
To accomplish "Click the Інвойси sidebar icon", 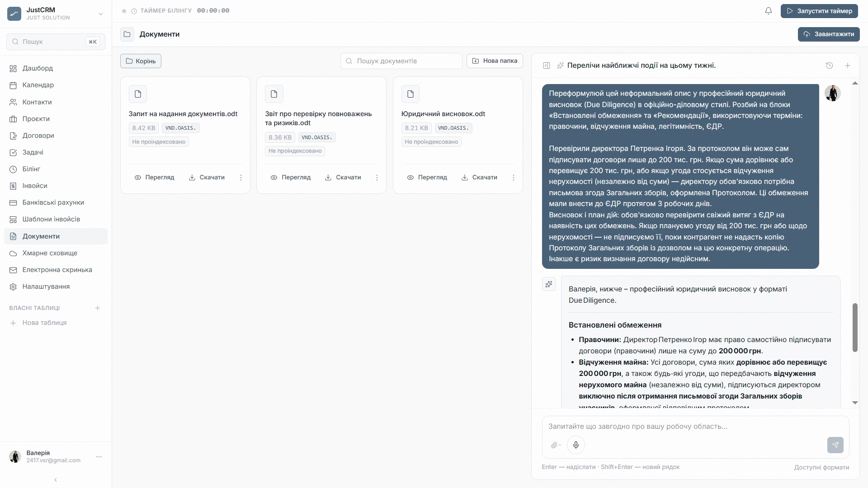I will click(13, 186).
